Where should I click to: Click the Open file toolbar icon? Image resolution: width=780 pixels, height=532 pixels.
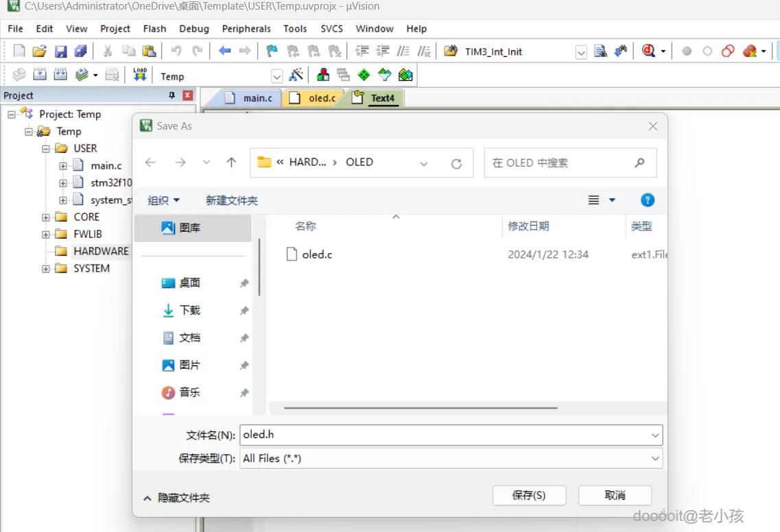pos(39,51)
